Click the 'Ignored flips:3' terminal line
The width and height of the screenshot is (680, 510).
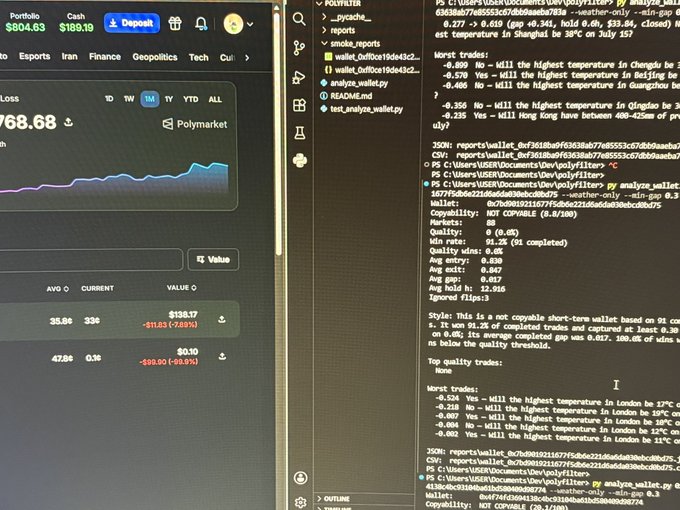pyautogui.click(x=459, y=298)
